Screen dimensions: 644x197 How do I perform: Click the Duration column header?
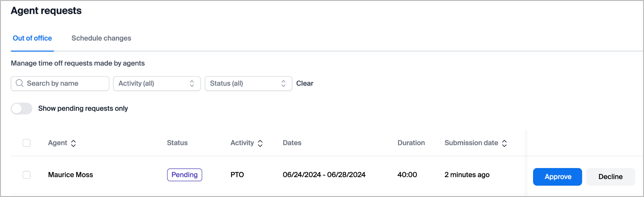[x=411, y=143]
